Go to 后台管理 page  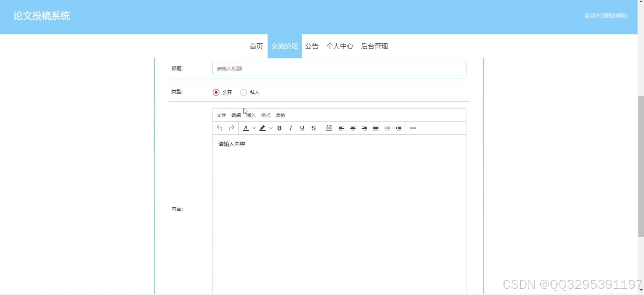tap(374, 46)
